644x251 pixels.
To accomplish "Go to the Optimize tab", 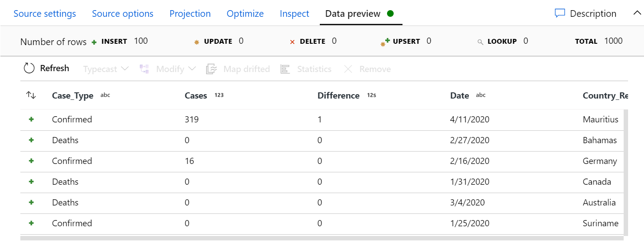I will point(245,14).
